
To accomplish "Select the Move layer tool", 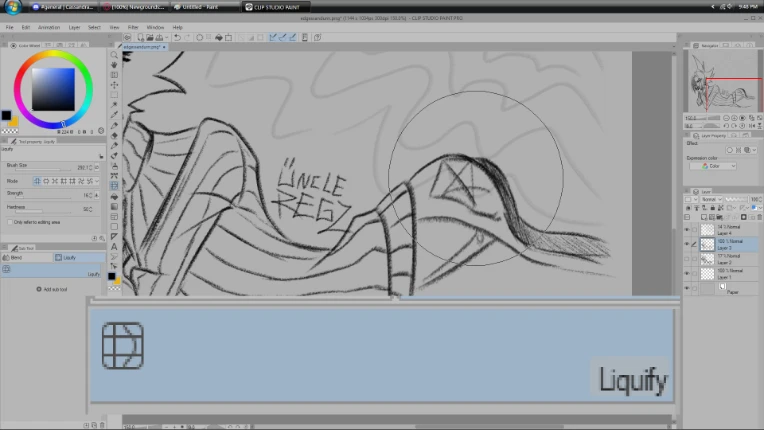I will point(114,85).
